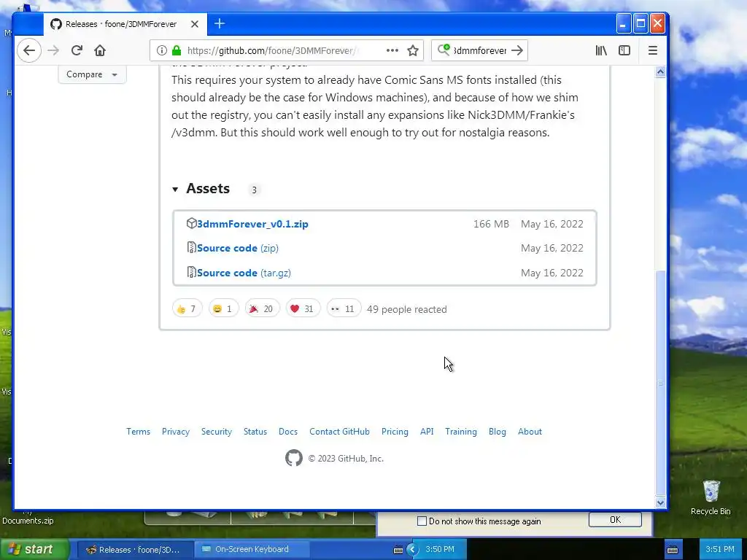Image resolution: width=747 pixels, height=560 pixels.
Task: Open the Compare dropdown
Action: [x=92, y=74]
